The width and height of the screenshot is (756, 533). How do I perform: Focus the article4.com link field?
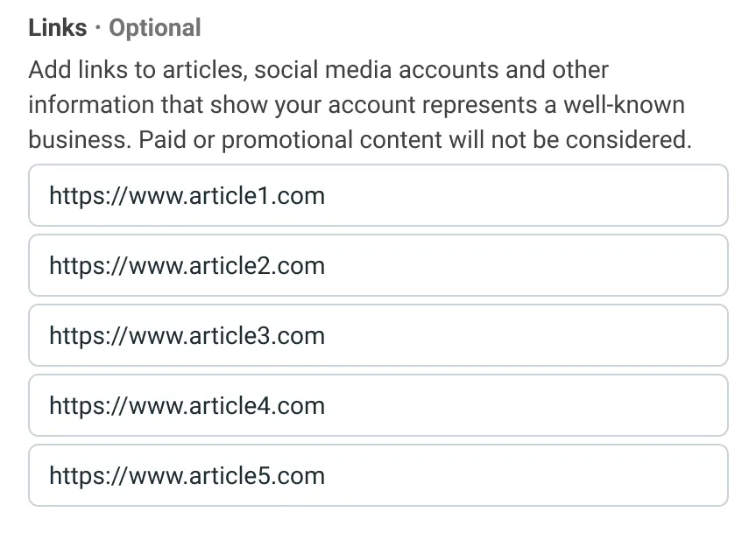377,405
